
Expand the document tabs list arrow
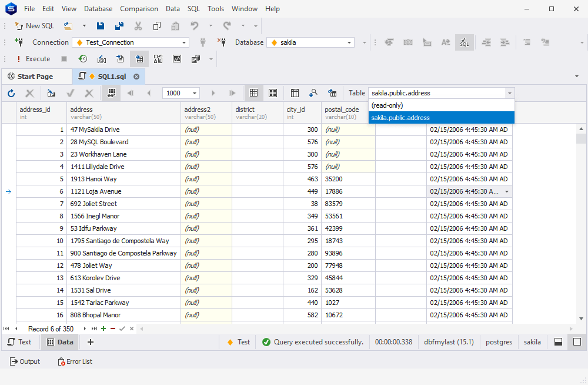(577, 77)
